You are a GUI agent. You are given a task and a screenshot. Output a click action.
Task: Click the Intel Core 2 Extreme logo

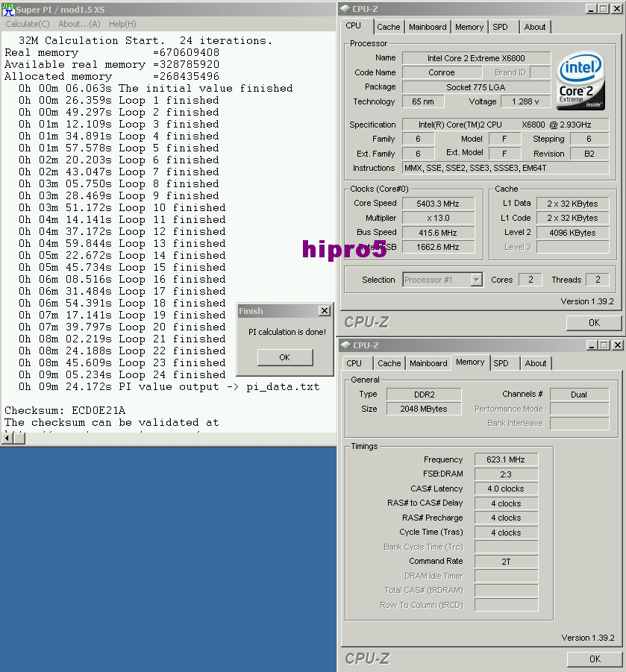[x=581, y=81]
